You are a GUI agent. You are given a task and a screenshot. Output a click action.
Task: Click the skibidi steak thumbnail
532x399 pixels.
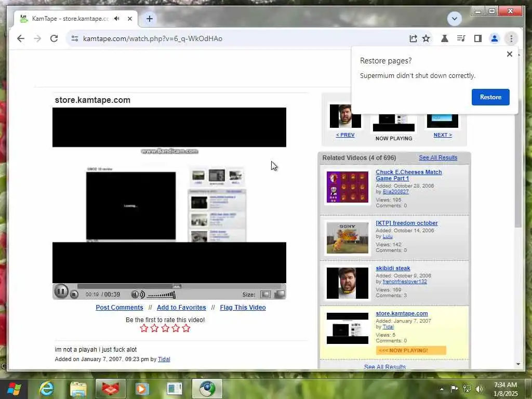point(348,283)
